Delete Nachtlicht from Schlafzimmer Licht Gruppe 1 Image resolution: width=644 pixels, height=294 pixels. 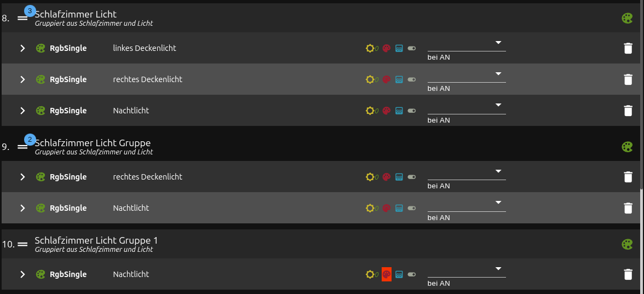coord(628,274)
